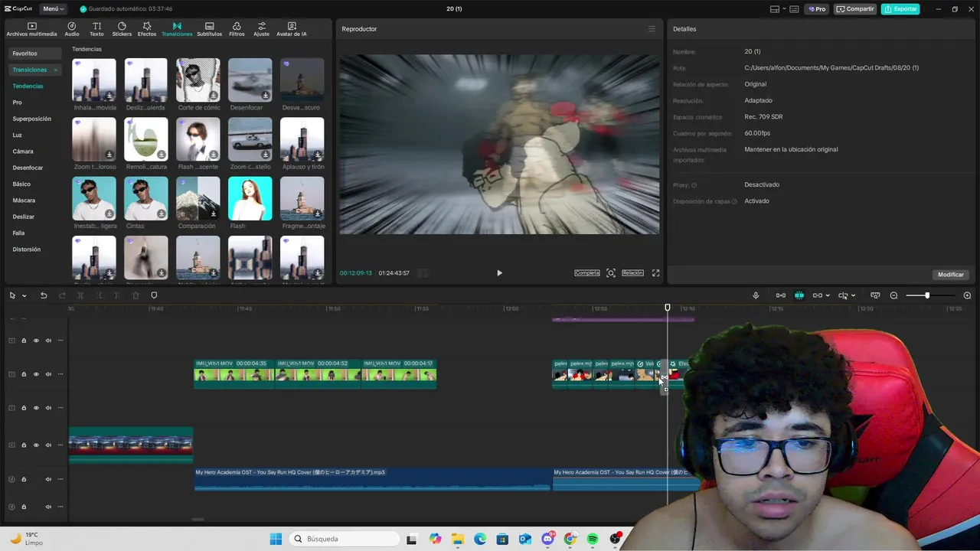Select the active Transiciones tab icon
This screenshot has height=551, width=980.
coord(177,29)
